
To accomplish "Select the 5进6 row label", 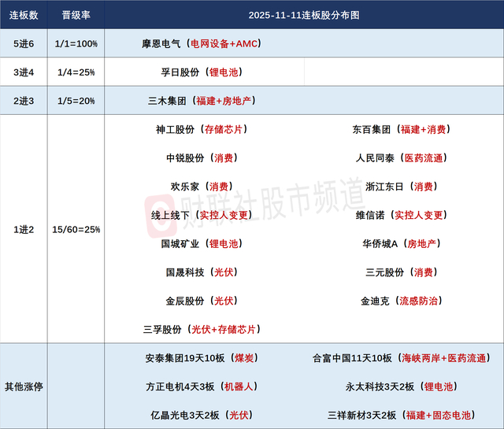I will click(24, 44).
